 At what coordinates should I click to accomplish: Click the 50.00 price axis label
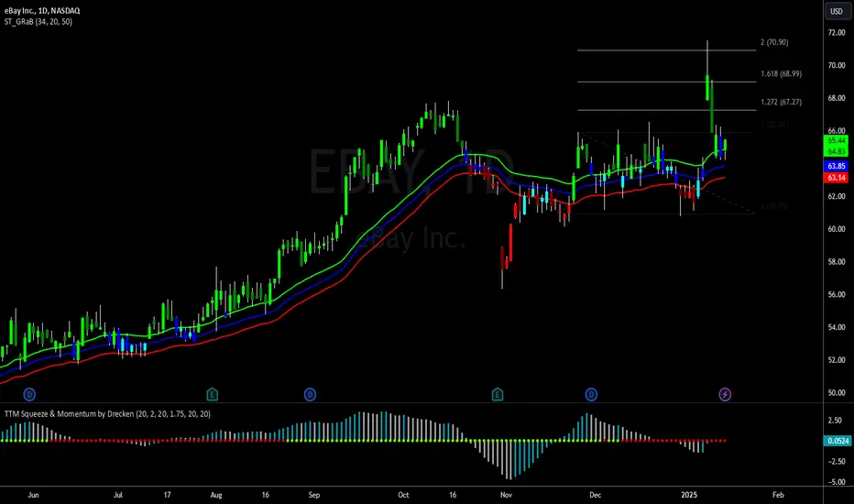click(837, 392)
